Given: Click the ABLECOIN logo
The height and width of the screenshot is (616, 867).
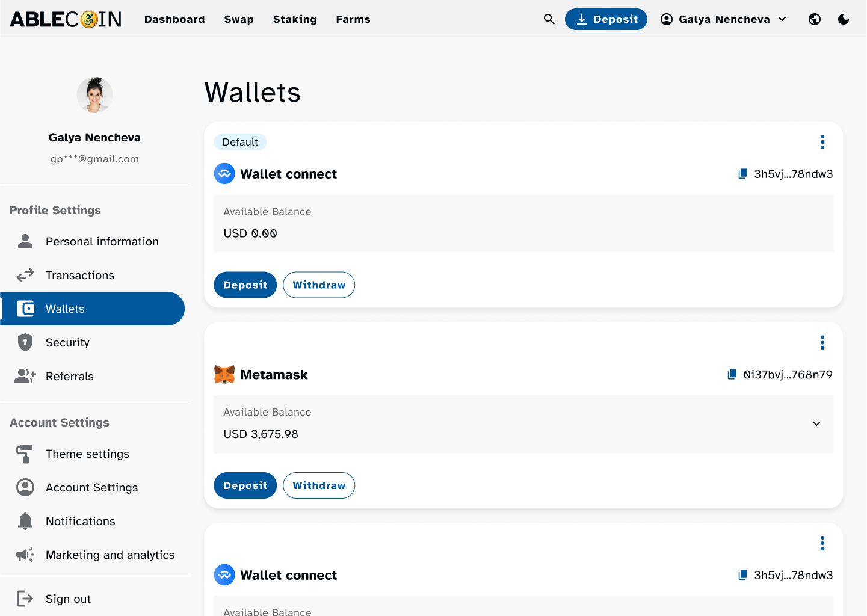Looking at the screenshot, I should [66, 19].
